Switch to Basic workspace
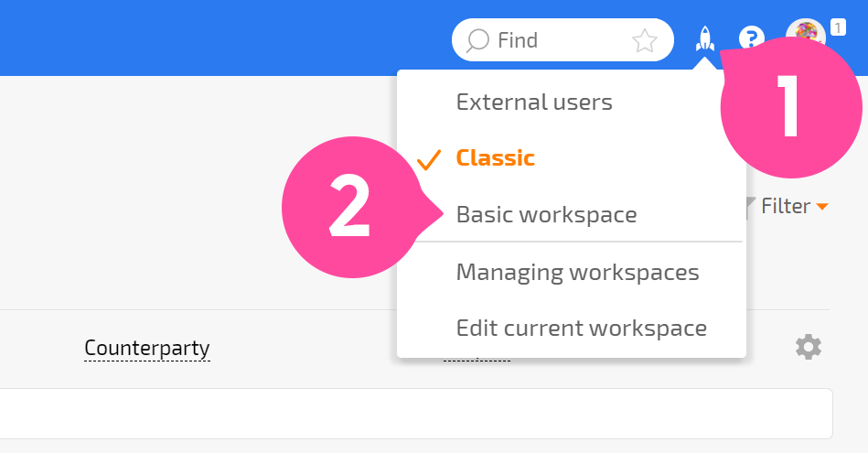868x453 pixels. (546, 215)
